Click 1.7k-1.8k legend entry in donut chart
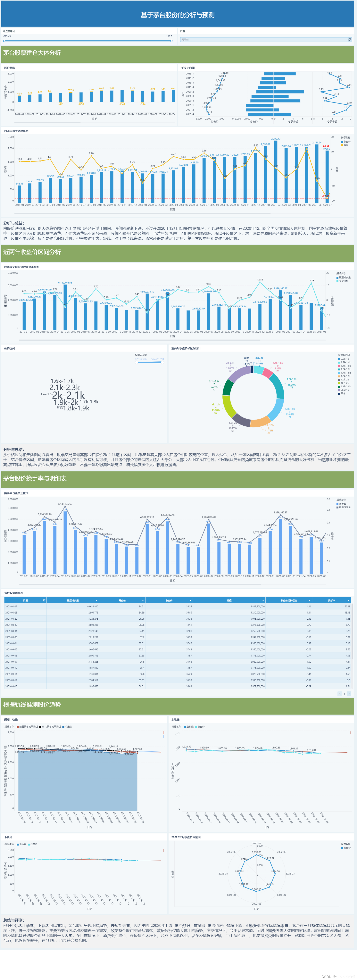Screen dimensions: 358x980 pyautogui.click(x=344, y=373)
